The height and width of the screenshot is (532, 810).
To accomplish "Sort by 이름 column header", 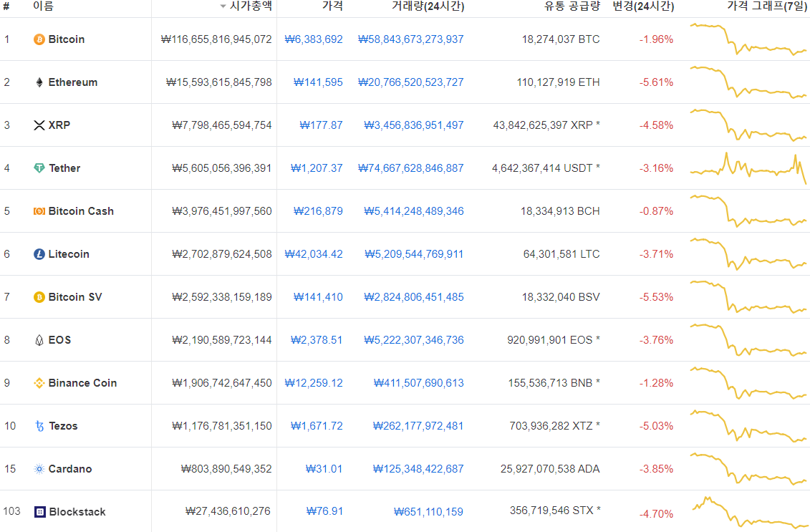I will tap(43, 6).
